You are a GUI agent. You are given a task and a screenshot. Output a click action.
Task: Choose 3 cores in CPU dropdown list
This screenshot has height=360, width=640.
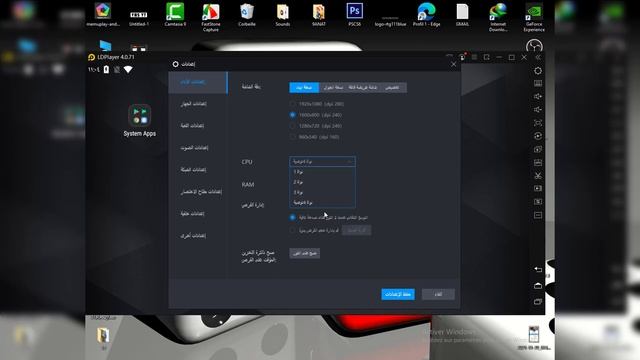[322, 192]
